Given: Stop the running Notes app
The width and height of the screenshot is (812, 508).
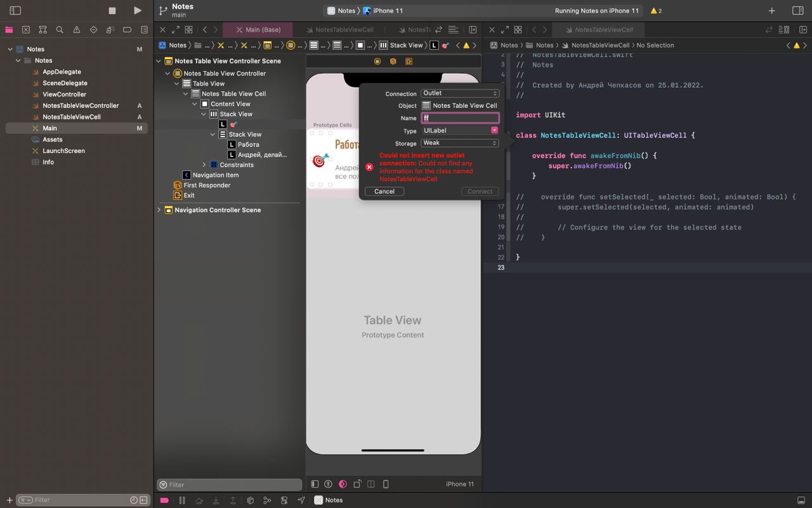Looking at the screenshot, I should point(112,10).
